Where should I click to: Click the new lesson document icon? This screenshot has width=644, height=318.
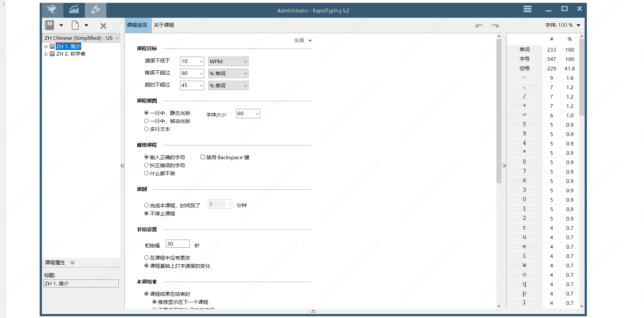[x=75, y=25]
